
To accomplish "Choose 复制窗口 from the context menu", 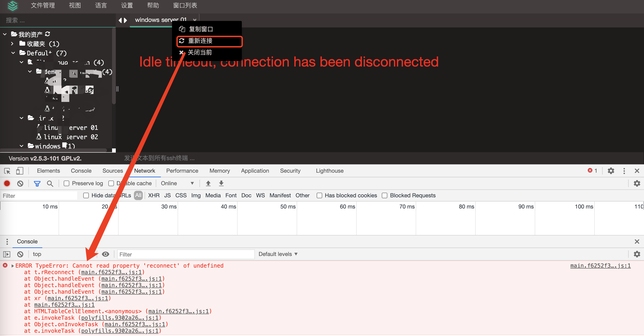I will (207, 29).
